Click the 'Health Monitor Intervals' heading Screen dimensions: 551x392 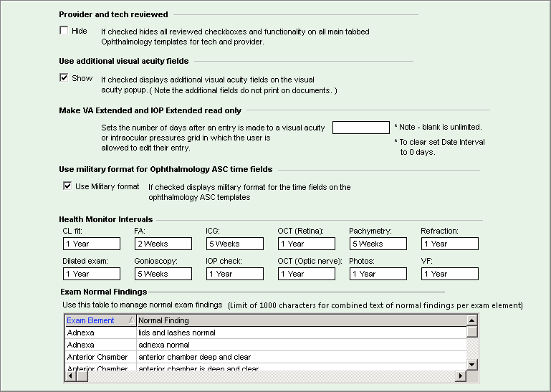point(106,219)
